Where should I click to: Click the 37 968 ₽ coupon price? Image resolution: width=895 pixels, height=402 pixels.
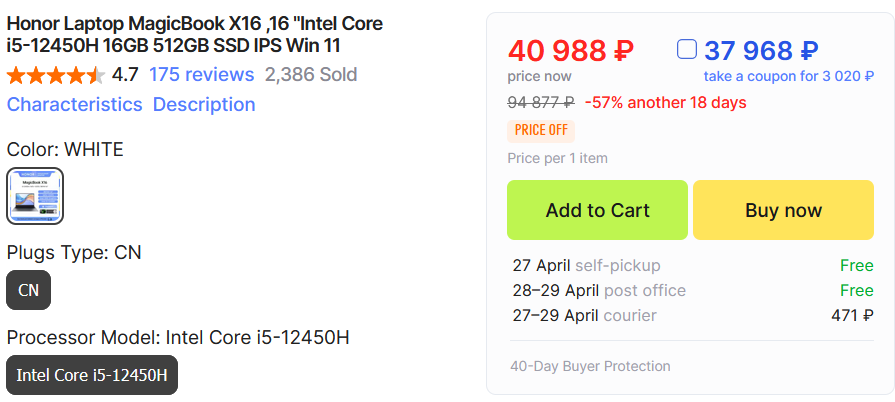pyautogui.click(x=761, y=50)
